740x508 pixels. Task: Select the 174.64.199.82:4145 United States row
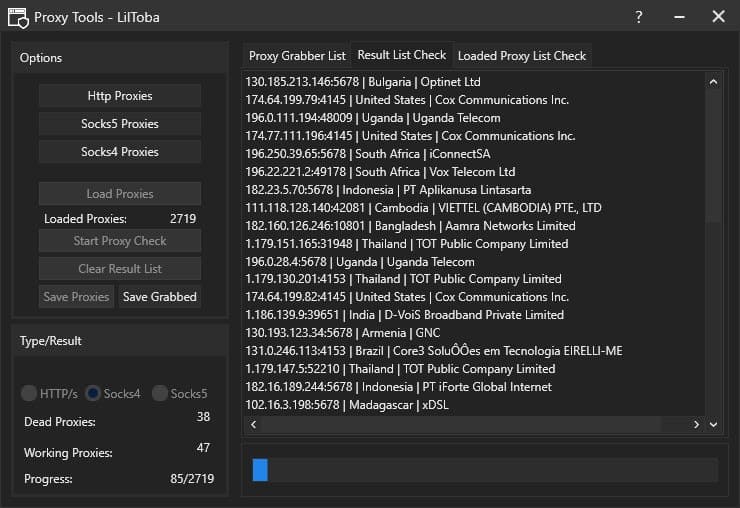[x=474, y=296]
